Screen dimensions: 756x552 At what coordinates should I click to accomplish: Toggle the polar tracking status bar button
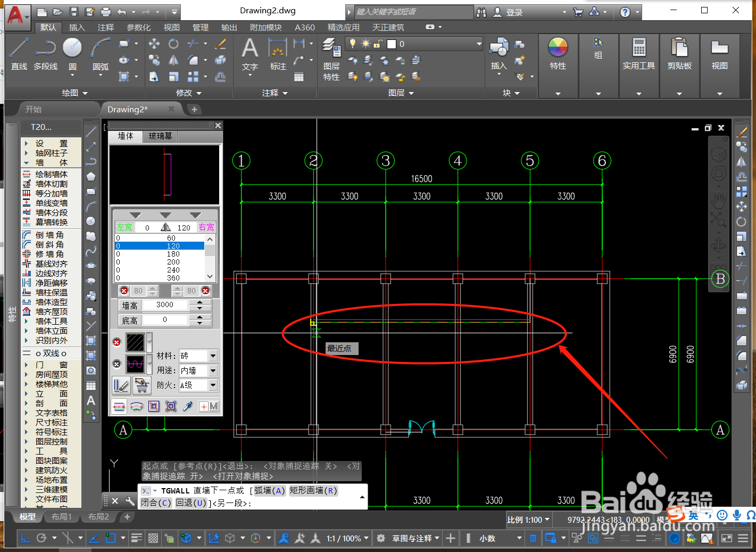point(42,538)
